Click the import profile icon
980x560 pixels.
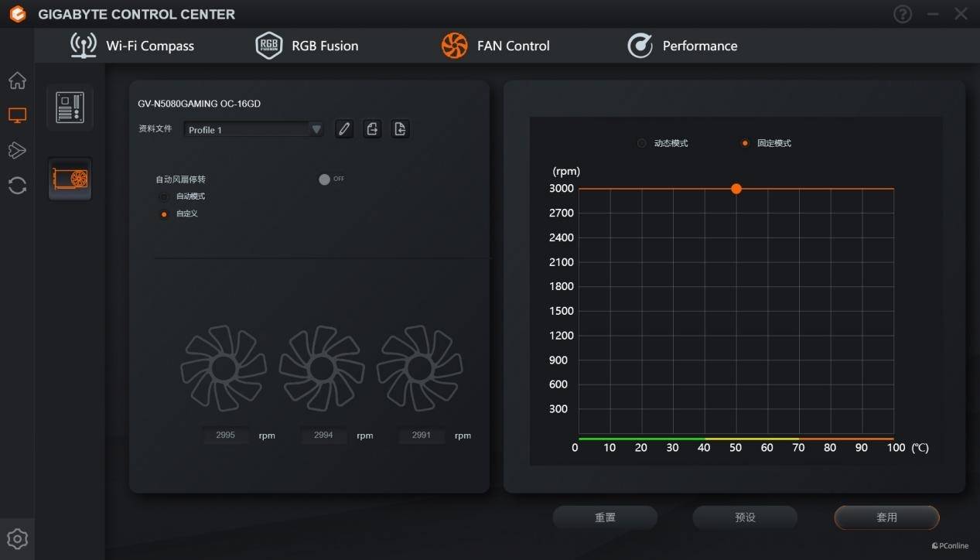[x=400, y=129]
